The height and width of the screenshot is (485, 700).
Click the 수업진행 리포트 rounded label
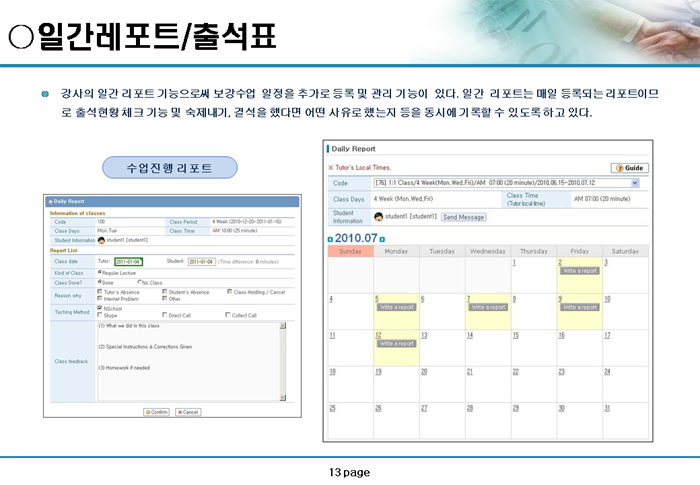pos(170,167)
